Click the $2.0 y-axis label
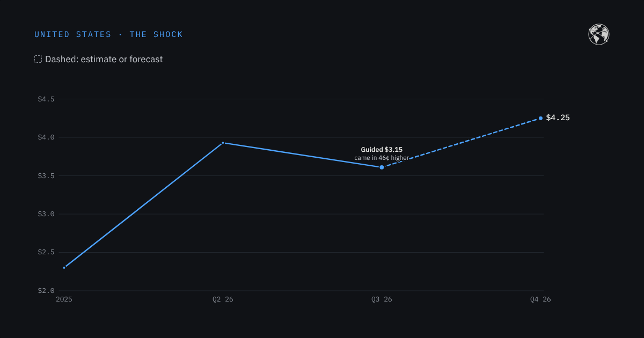The height and width of the screenshot is (338, 644). click(46, 291)
